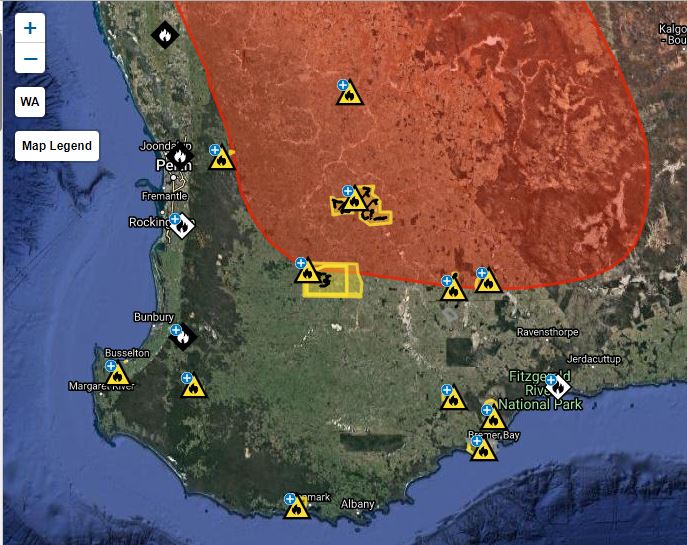Image resolution: width=687 pixels, height=545 pixels.
Task: Zoom out using the minus button
Action: (30, 59)
